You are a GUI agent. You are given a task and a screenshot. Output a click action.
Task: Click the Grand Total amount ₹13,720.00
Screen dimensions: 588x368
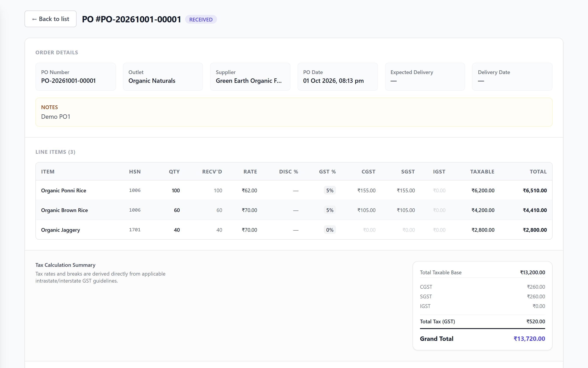pos(529,339)
